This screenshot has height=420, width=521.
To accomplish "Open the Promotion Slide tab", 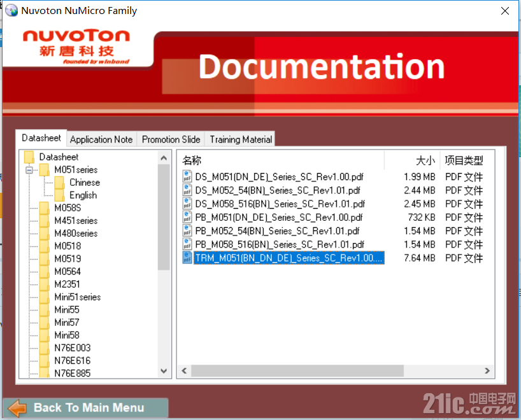I will [171, 139].
